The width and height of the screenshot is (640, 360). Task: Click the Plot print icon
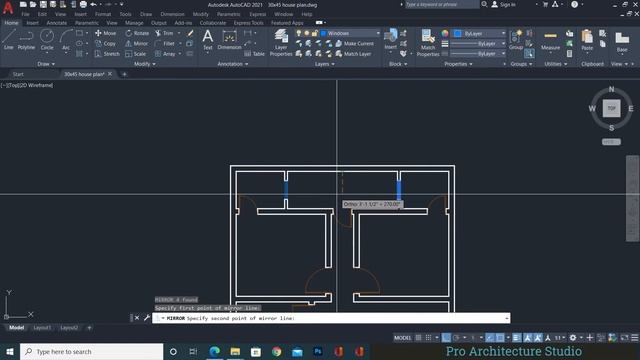[83, 4]
